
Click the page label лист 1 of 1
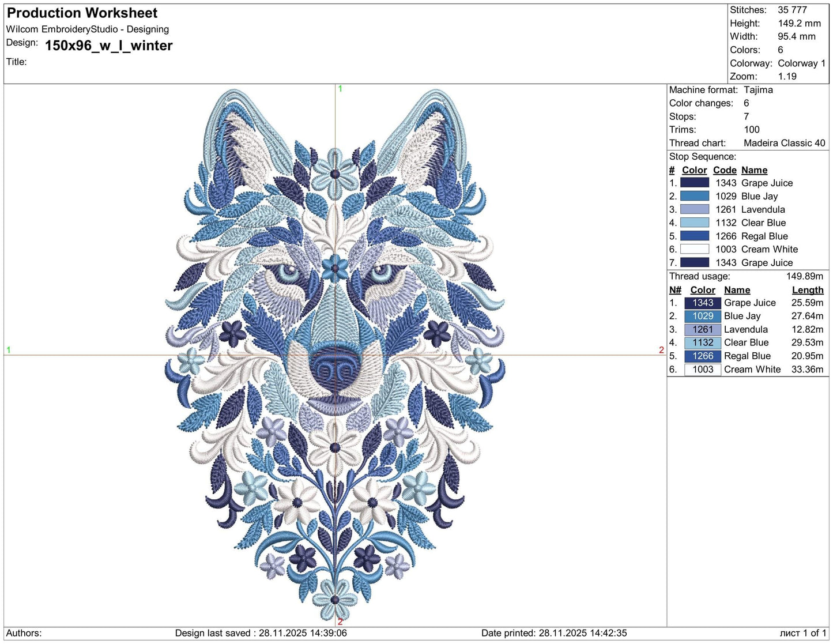[x=803, y=632]
